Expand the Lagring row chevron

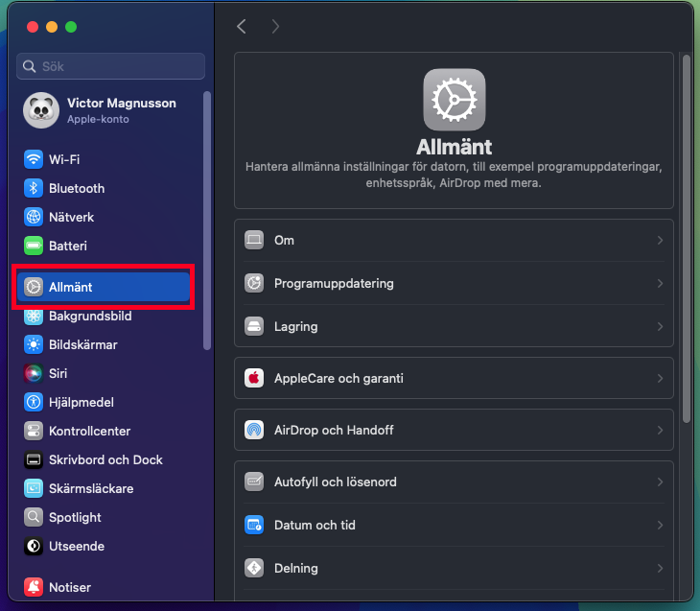660,326
